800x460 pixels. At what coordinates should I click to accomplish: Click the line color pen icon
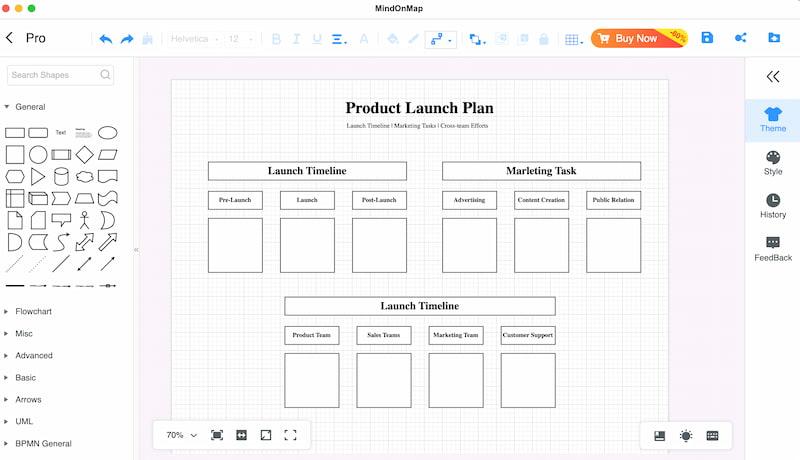pyautogui.click(x=413, y=39)
